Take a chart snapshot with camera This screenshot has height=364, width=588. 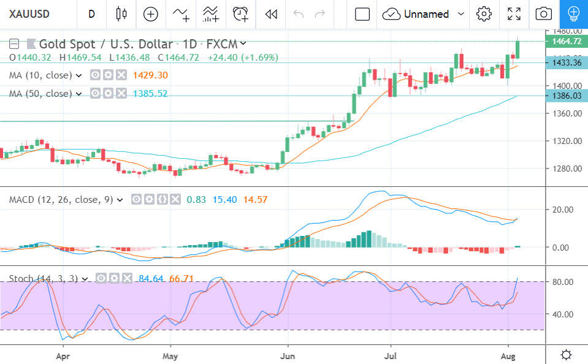click(x=543, y=14)
